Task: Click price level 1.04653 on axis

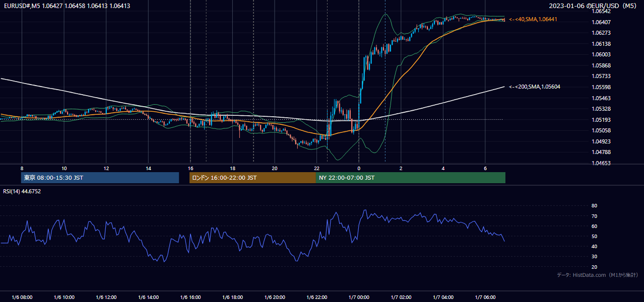Action: tap(601, 163)
